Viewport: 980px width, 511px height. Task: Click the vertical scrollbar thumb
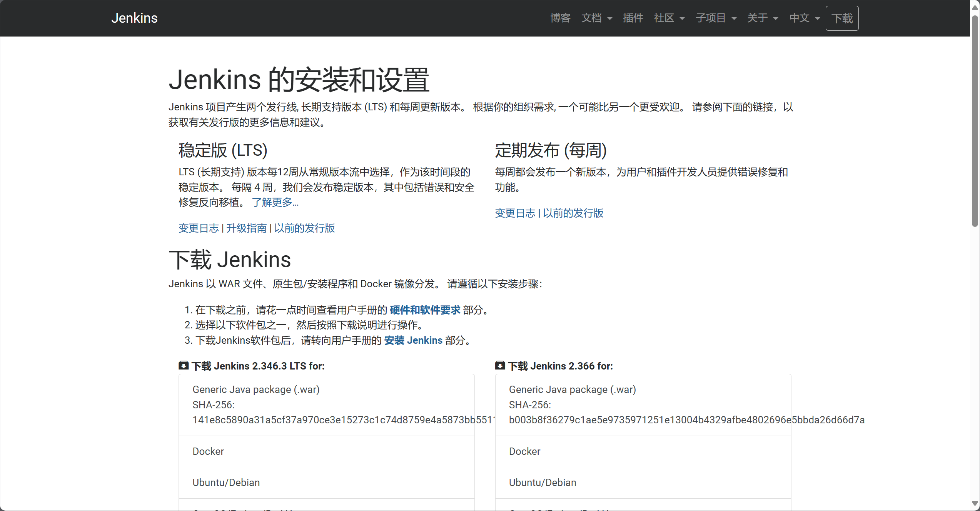pos(975,121)
